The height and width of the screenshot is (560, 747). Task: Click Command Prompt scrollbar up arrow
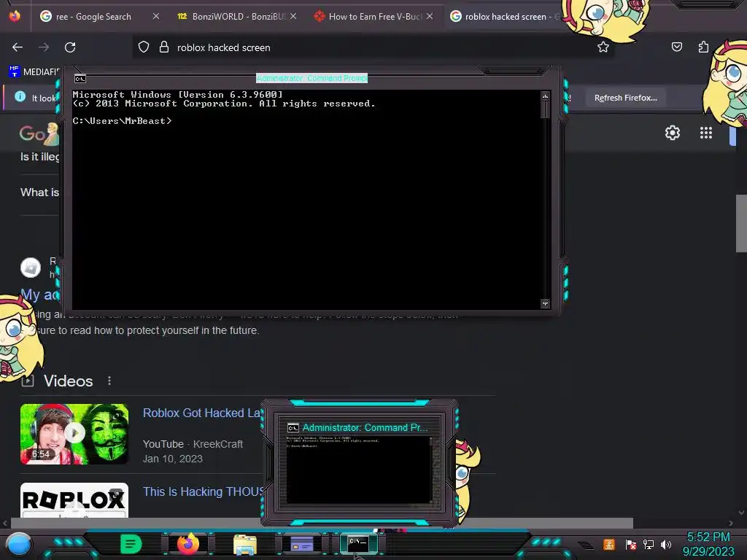tap(545, 96)
